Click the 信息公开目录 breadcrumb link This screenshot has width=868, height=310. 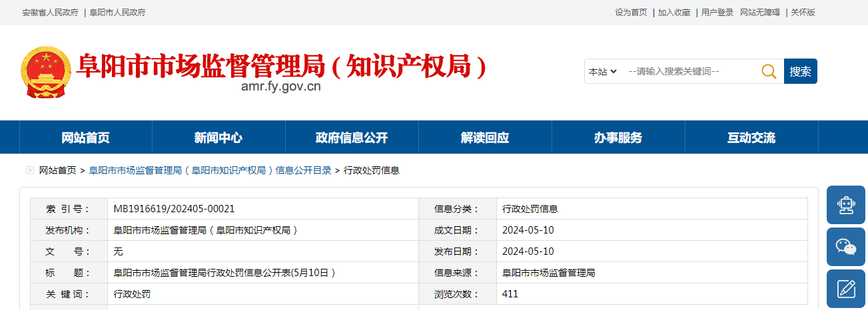[211, 170]
